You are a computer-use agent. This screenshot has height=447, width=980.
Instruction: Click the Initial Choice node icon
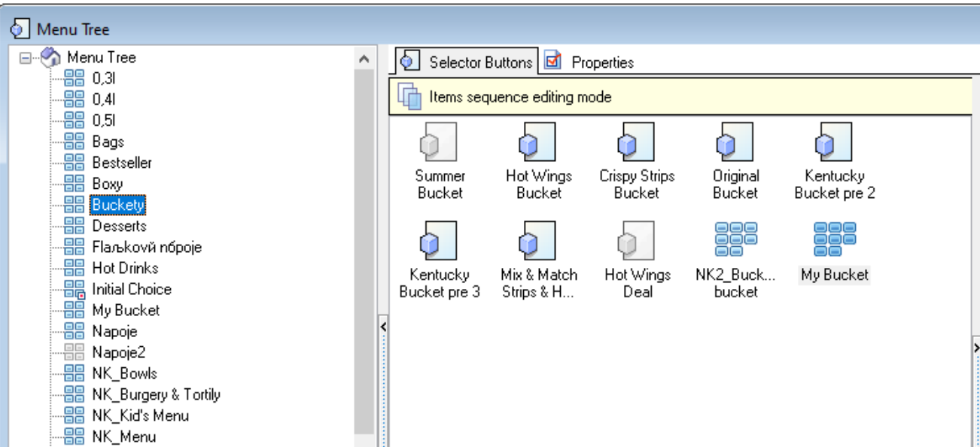click(x=75, y=289)
